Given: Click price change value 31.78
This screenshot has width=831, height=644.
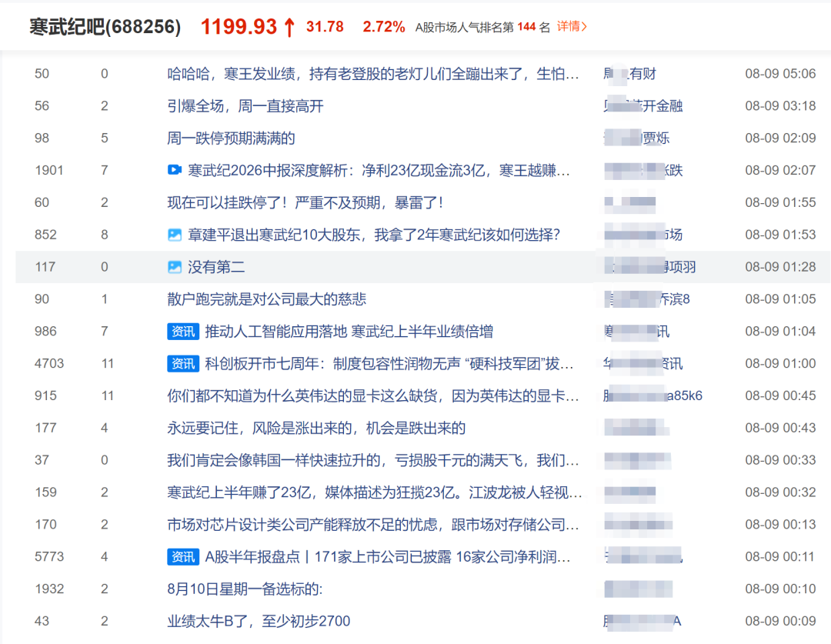Looking at the screenshot, I should tap(325, 26).
